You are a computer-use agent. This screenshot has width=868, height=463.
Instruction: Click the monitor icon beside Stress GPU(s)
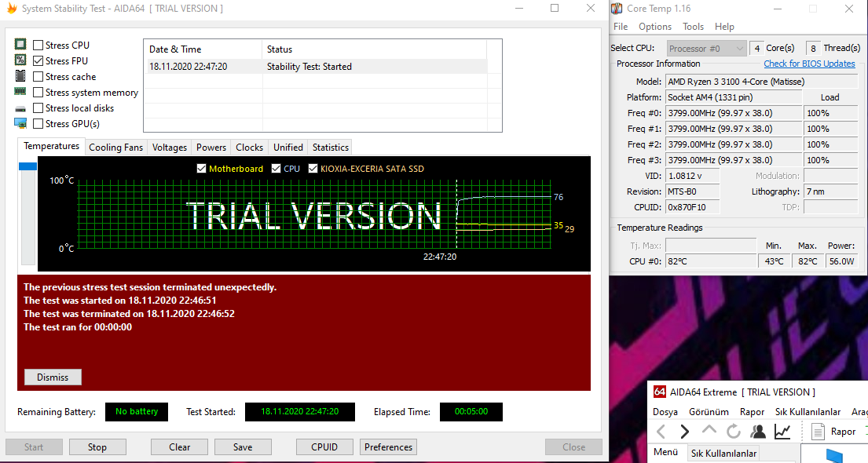click(x=20, y=123)
